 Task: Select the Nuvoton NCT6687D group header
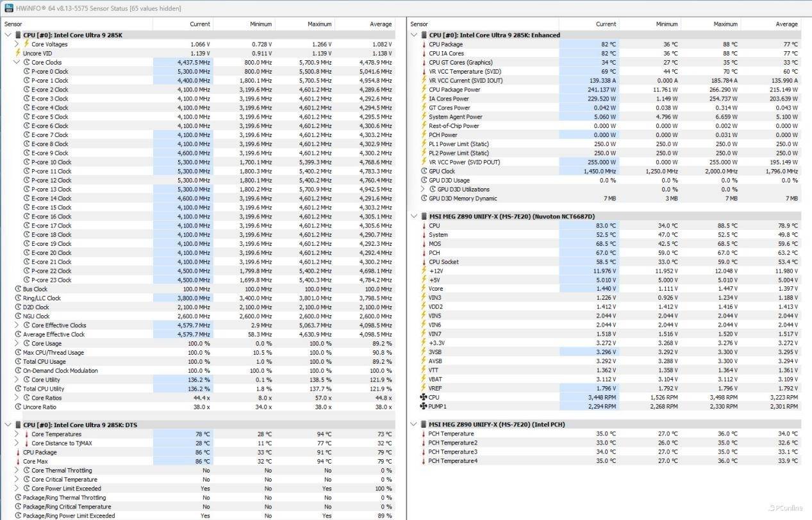point(511,216)
